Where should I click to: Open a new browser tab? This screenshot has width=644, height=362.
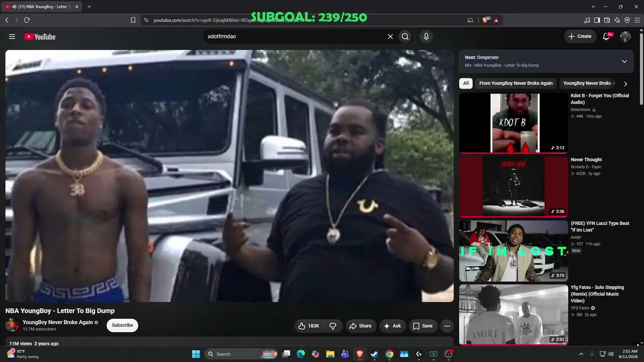89,7
